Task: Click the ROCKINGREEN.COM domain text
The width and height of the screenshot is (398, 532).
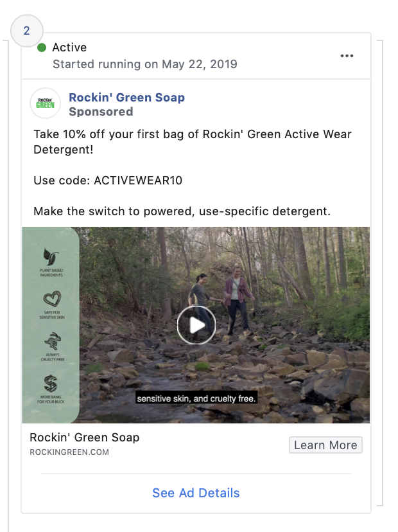Action: tap(69, 452)
